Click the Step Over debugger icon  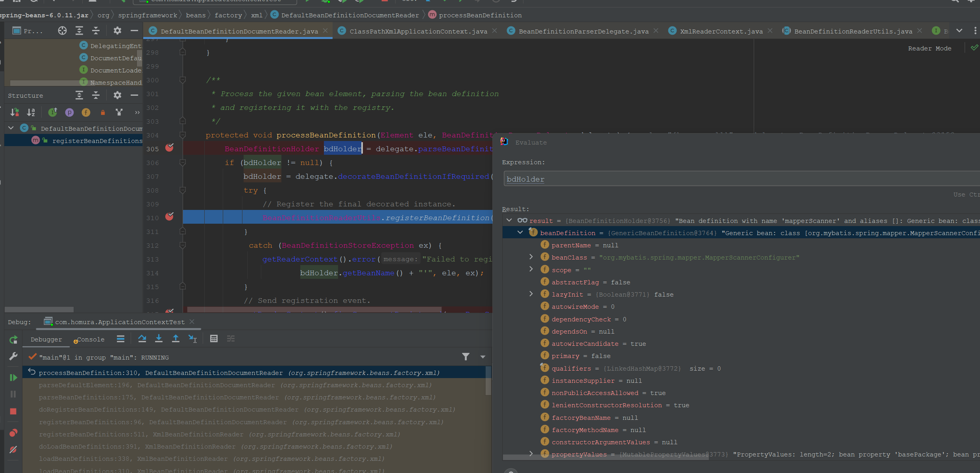pyautogui.click(x=142, y=338)
